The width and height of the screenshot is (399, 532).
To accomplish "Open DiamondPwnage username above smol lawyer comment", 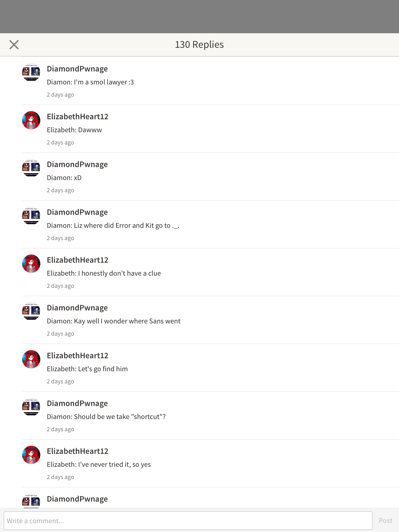I will tap(77, 69).
